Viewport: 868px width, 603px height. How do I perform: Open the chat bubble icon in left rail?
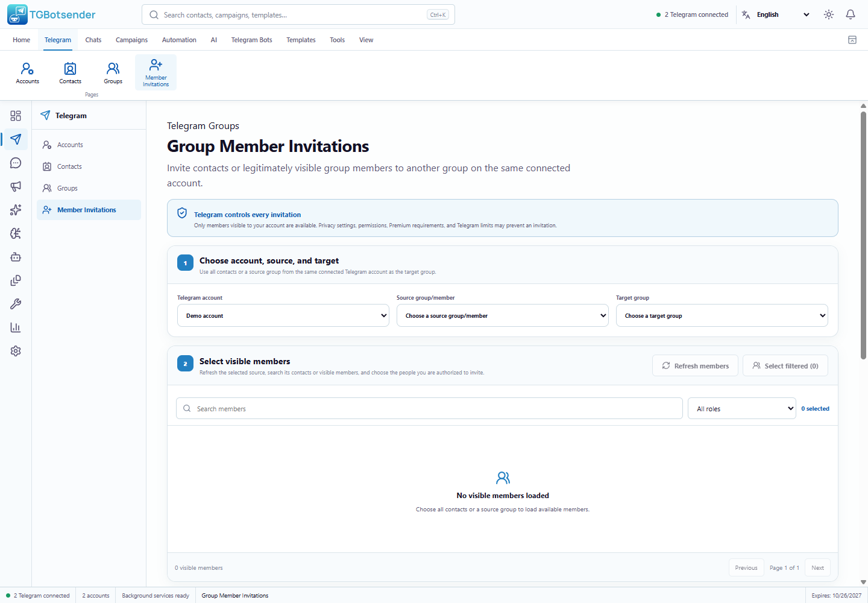pyautogui.click(x=16, y=163)
